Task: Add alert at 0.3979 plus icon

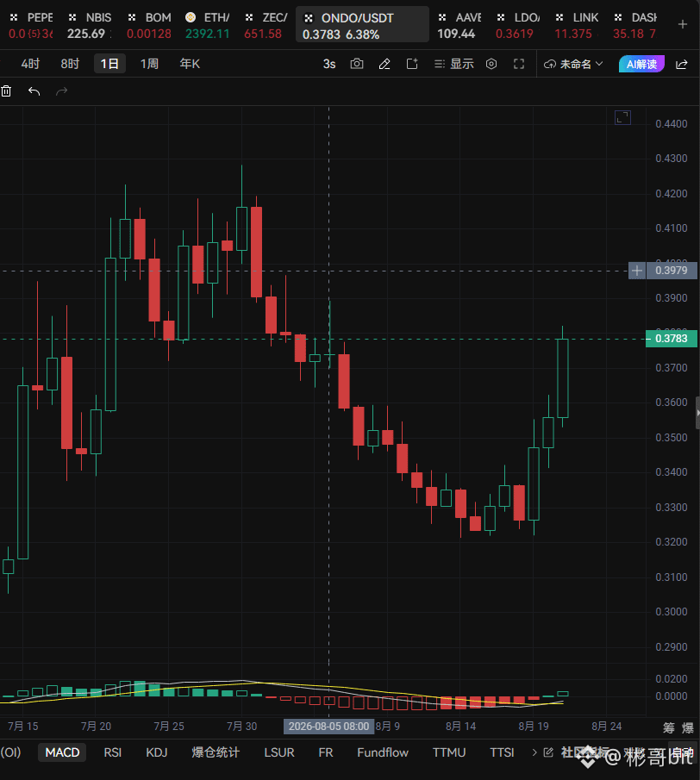Action: (x=637, y=271)
